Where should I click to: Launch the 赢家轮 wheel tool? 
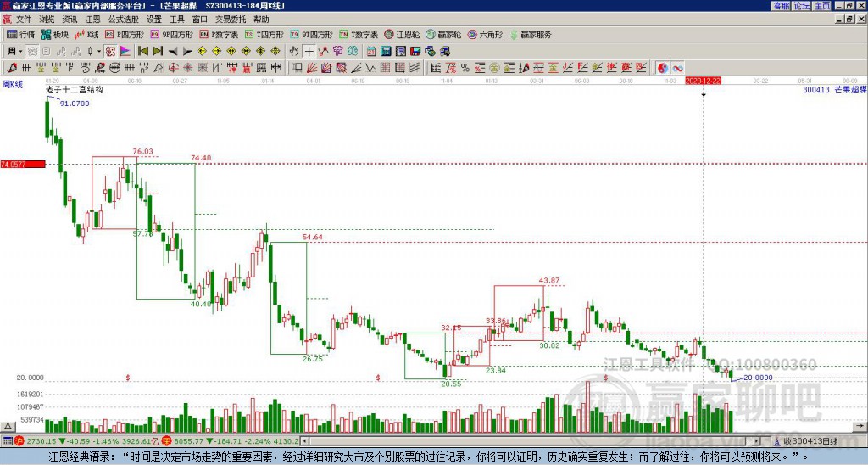point(443,34)
